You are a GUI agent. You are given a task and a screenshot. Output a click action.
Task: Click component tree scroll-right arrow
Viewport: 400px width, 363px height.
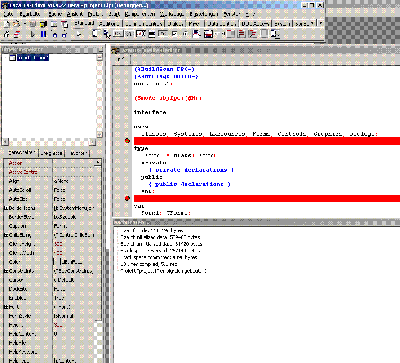(93, 142)
